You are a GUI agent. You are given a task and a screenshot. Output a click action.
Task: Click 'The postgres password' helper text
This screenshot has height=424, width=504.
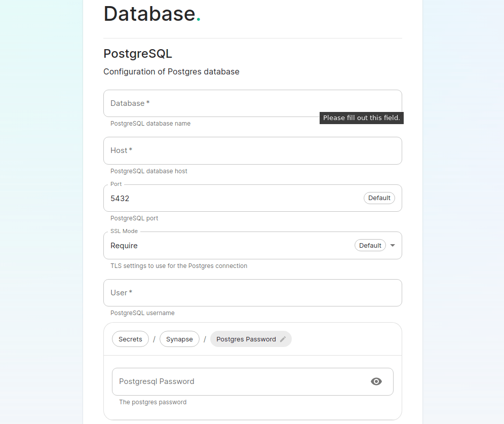[x=152, y=402]
